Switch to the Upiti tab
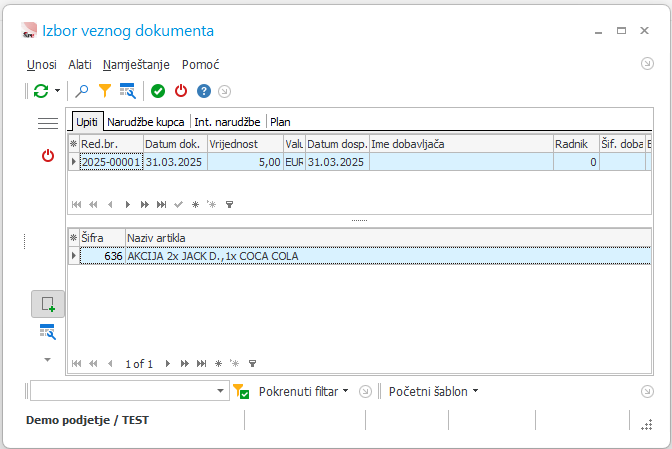Viewport: 672px width, 449px height. [x=87, y=122]
